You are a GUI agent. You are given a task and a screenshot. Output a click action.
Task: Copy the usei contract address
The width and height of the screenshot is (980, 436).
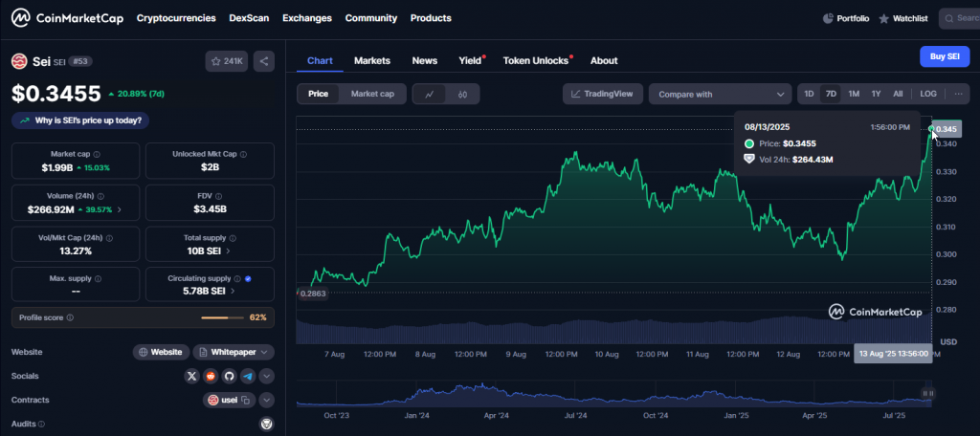(x=246, y=401)
